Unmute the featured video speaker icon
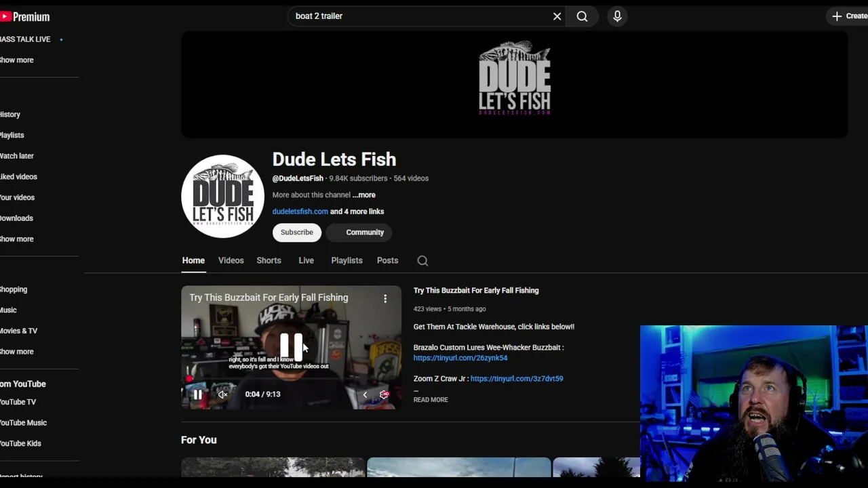868x488 pixels. point(222,394)
